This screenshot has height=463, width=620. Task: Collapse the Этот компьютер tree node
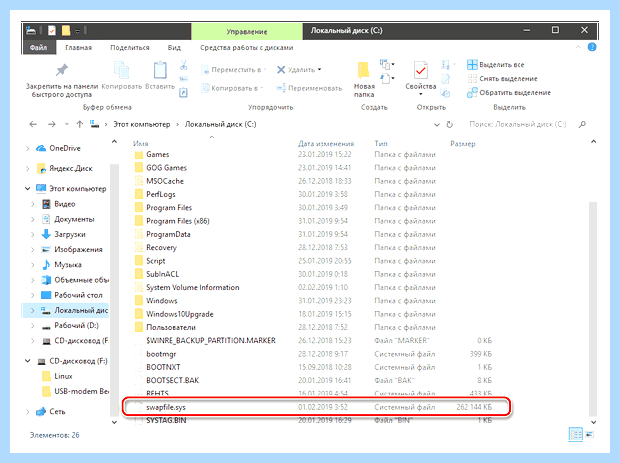(27, 189)
